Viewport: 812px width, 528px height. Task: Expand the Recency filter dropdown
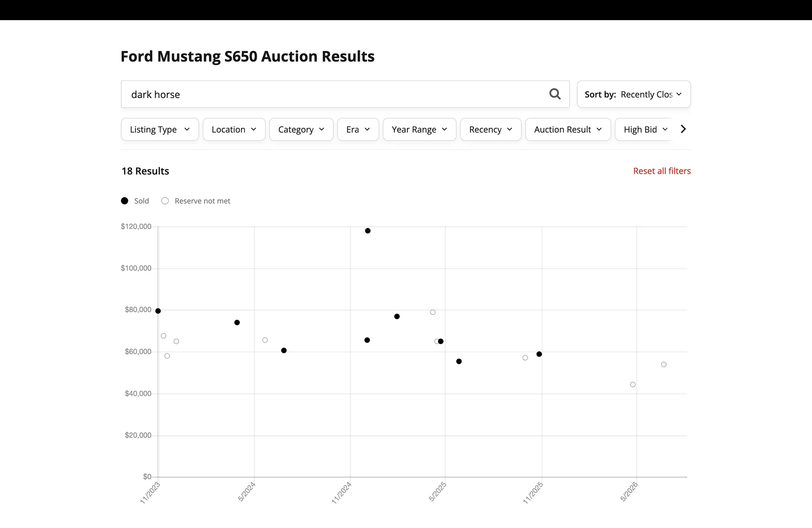click(491, 130)
